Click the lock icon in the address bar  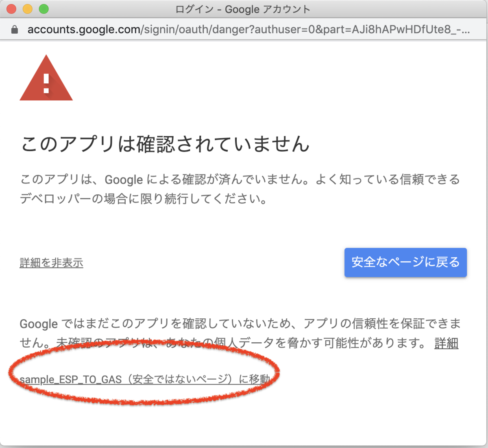coord(15,30)
